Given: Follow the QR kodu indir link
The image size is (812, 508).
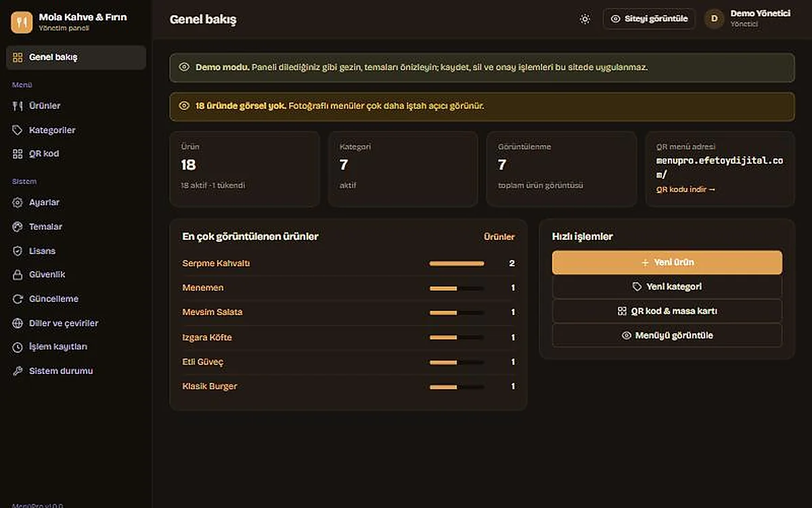Looking at the screenshot, I should 685,190.
